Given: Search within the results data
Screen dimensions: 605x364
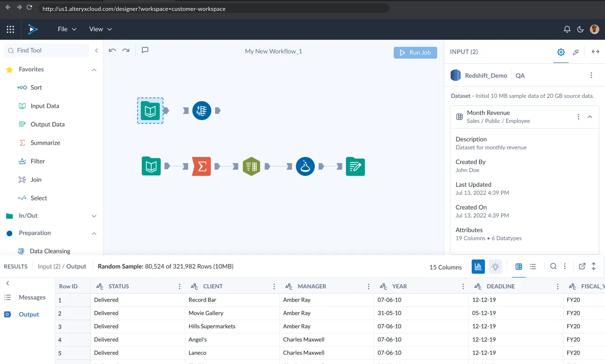Looking at the screenshot, I should 553,267.
